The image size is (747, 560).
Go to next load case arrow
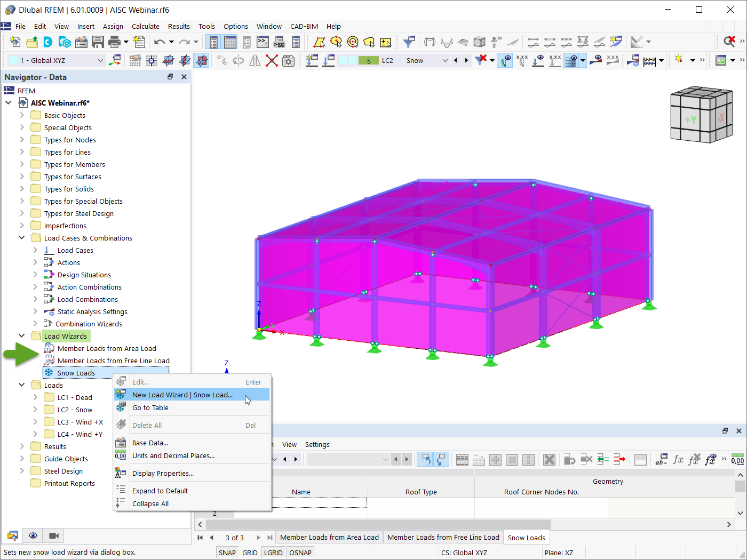(x=467, y=60)
